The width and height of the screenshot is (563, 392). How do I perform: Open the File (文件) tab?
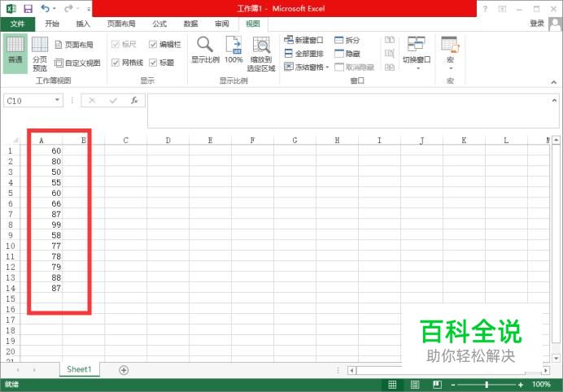(x=18, y=24)
